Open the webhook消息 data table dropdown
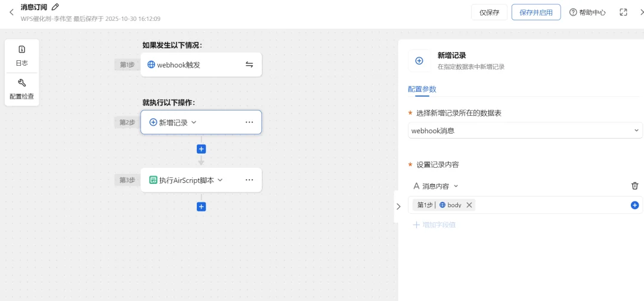Viewport: 644px width, 301px height. 525,130
